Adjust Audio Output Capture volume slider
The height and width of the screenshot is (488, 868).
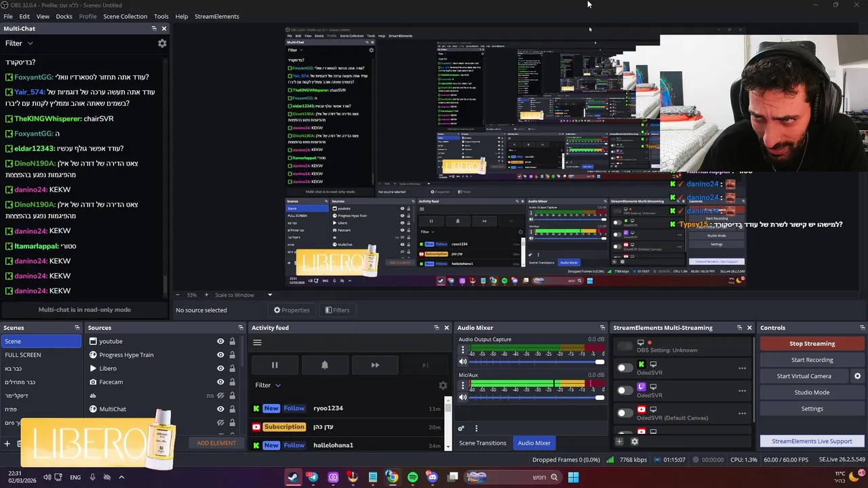pos(537,362)
